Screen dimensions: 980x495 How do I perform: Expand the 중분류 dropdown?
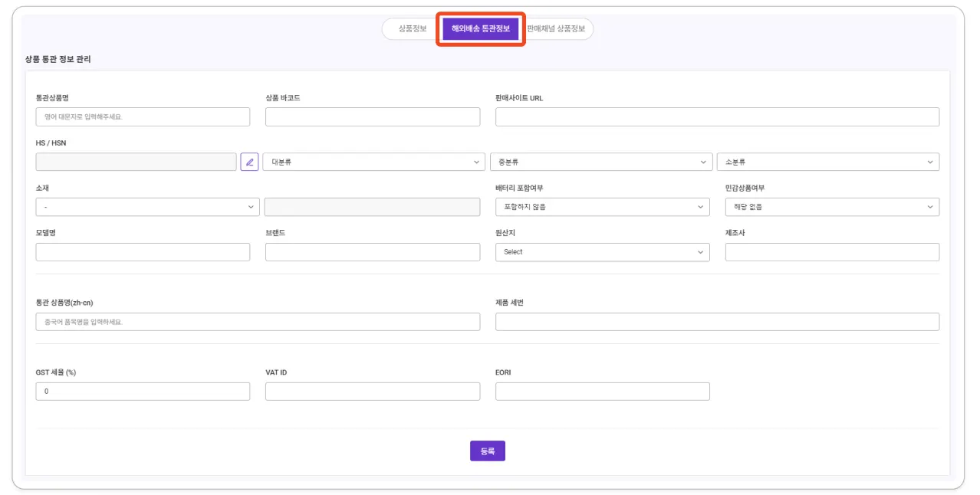pos(600,162)
